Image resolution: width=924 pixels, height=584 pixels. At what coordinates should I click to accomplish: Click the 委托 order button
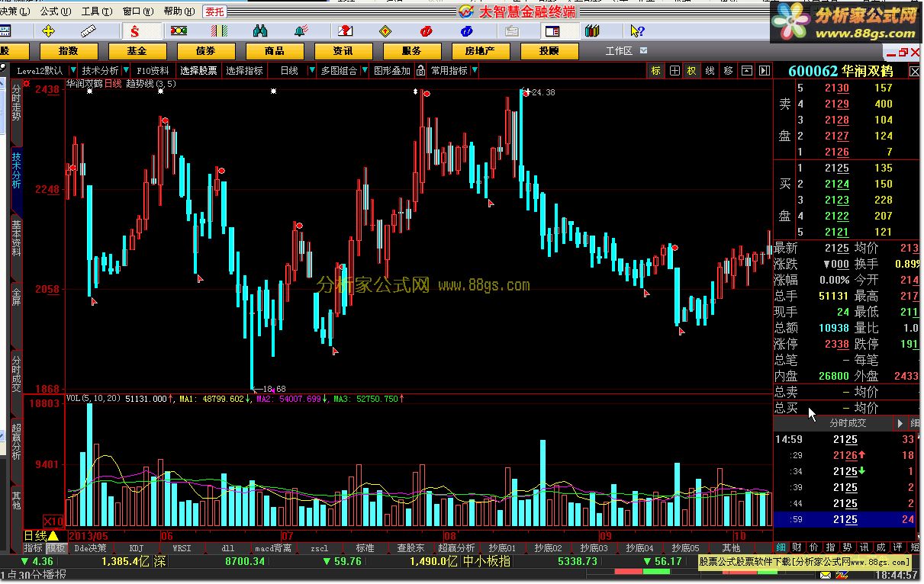[215, 11]
